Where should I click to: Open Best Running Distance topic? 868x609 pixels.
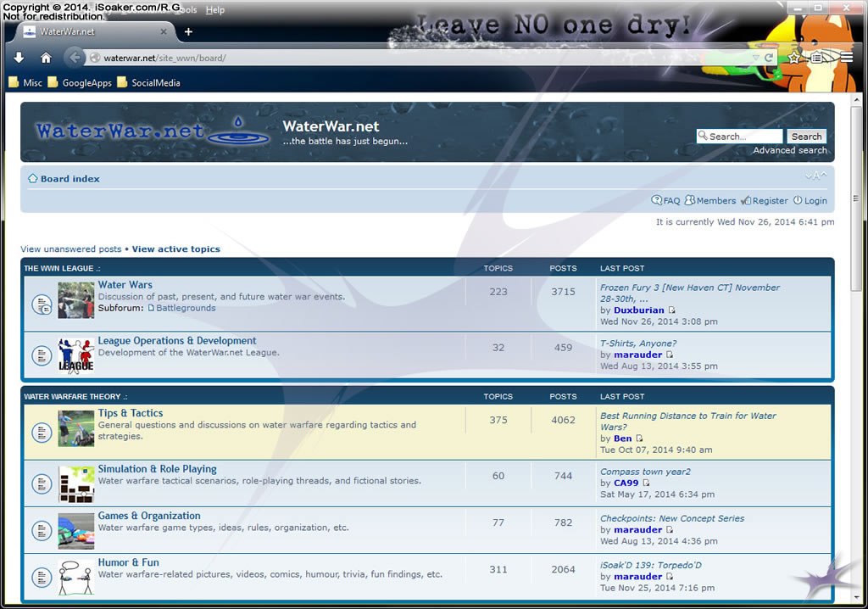[x=688, y=422]
